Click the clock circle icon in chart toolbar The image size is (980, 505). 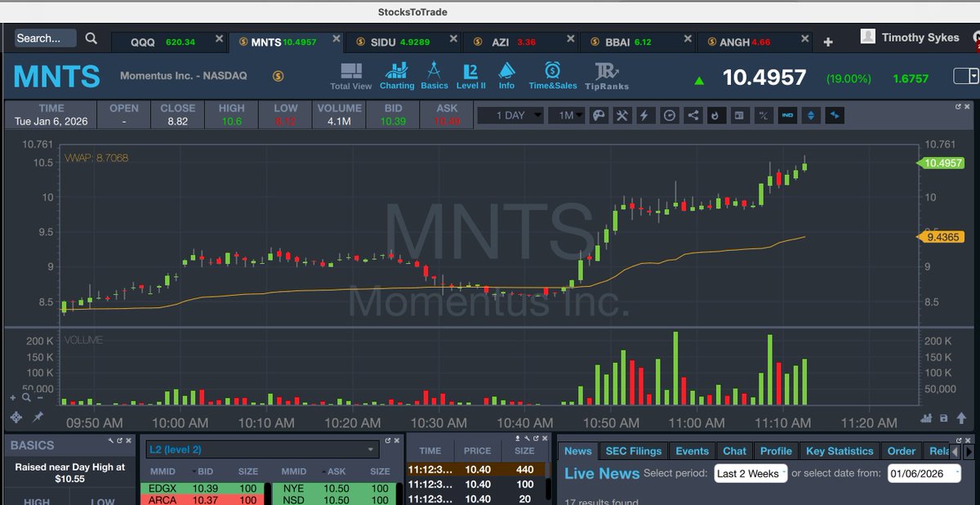click(669, 115)
